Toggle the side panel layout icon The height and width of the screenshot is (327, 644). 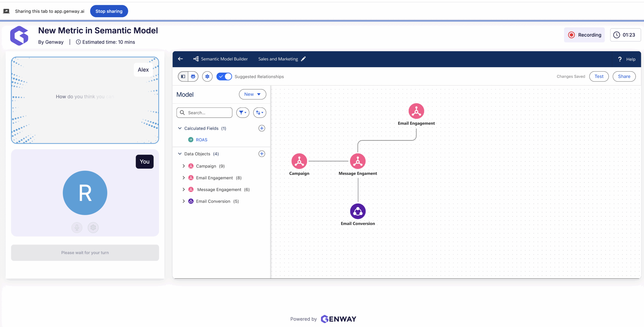coord(183,76)
